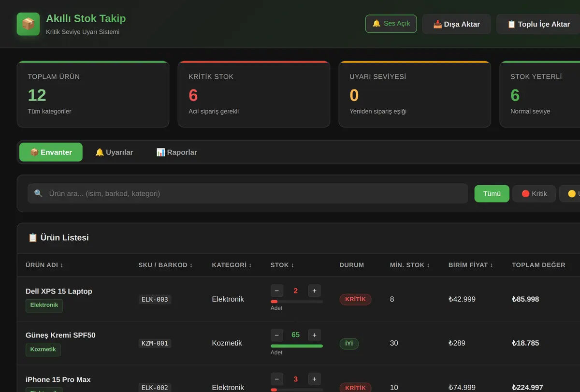
Task: Sort by SKU / Barkod column
Action: click(165, 265)
